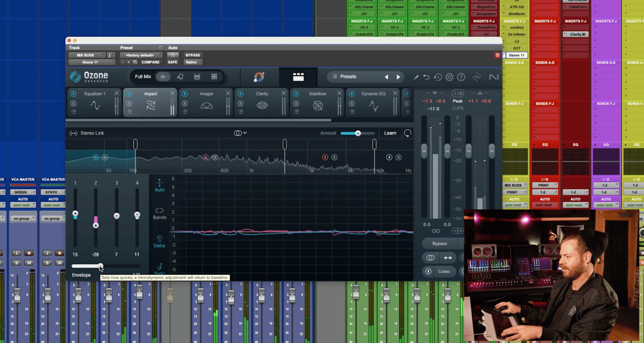Select the Full Mix waveform focus icon

[163, 77]
